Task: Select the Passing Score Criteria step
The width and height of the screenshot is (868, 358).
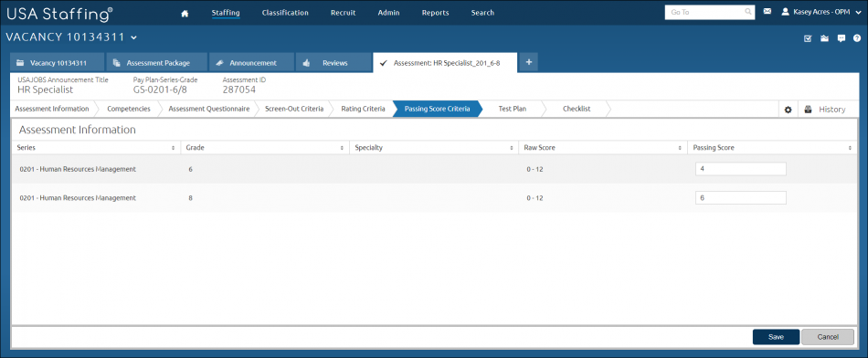Action: [438, 109]
